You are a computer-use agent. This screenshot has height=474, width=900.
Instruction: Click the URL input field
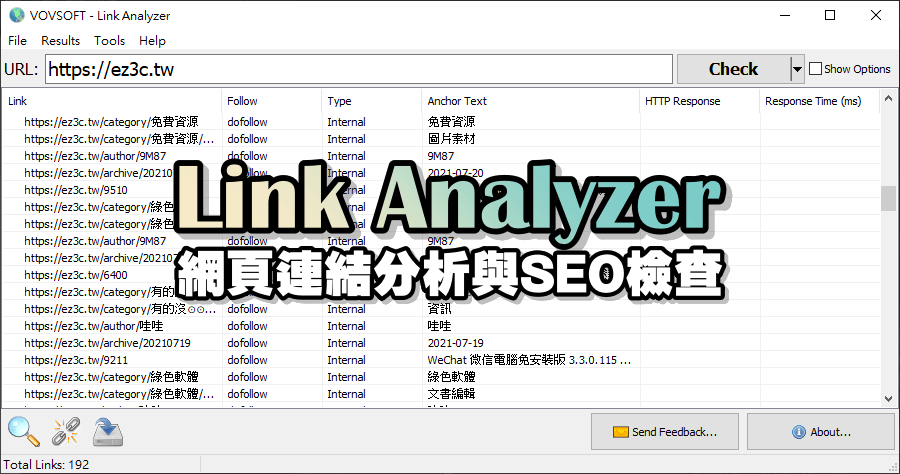coord(359,69)
